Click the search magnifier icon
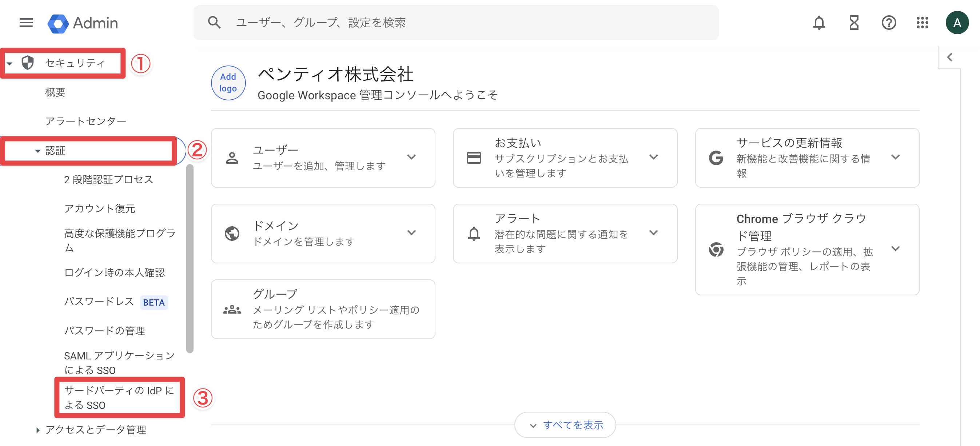Image resolution: width=980 pixels, height=446 pixels. (214, 23)
